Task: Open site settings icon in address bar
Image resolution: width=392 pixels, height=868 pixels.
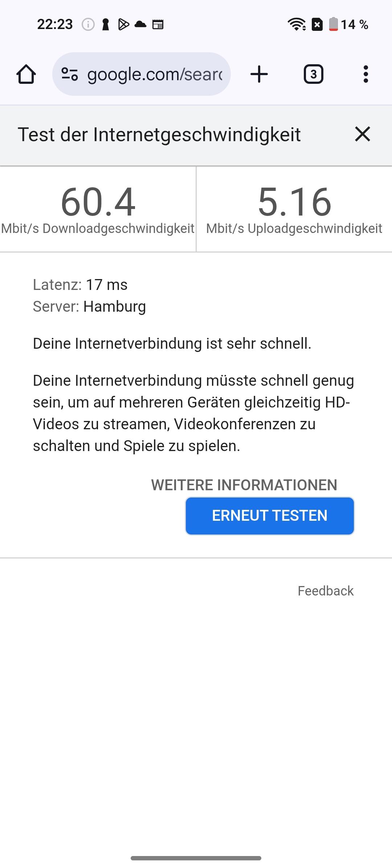Action: 69,74
